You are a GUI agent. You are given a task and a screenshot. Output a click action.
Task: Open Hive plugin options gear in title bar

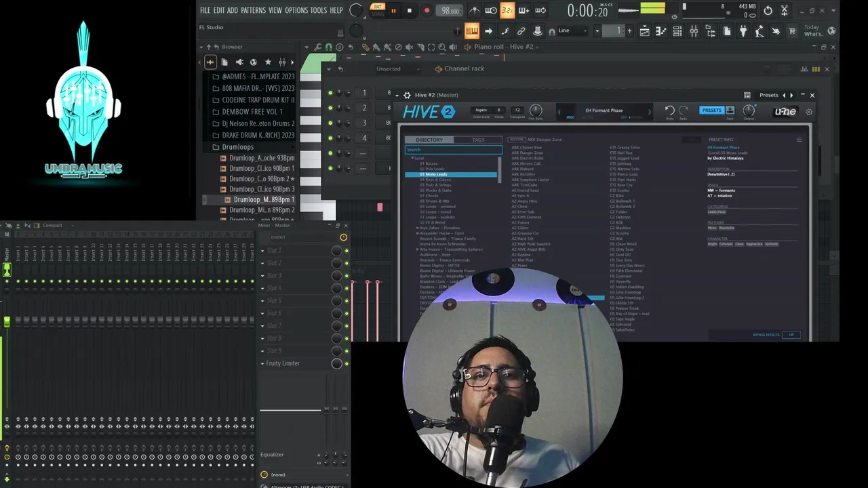click(x=407, y=95)
